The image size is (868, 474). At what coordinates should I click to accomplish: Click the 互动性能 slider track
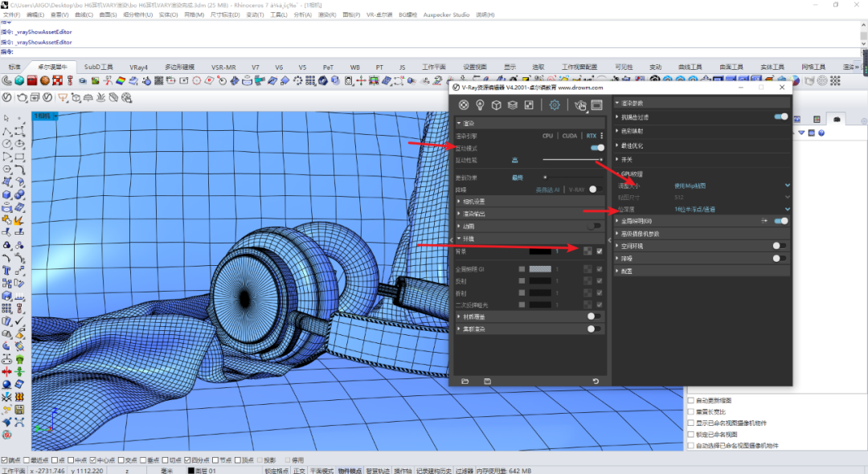572,160
